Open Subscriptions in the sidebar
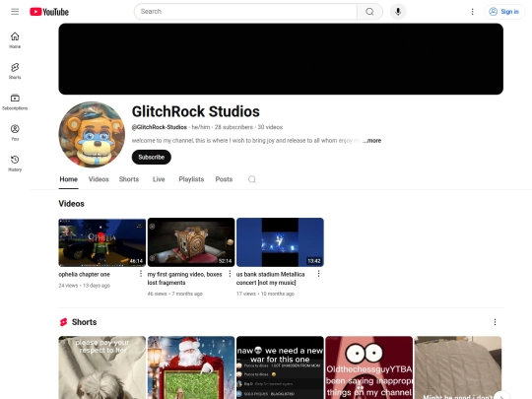Viewport: 532px width, 399px height. (15, 101)
